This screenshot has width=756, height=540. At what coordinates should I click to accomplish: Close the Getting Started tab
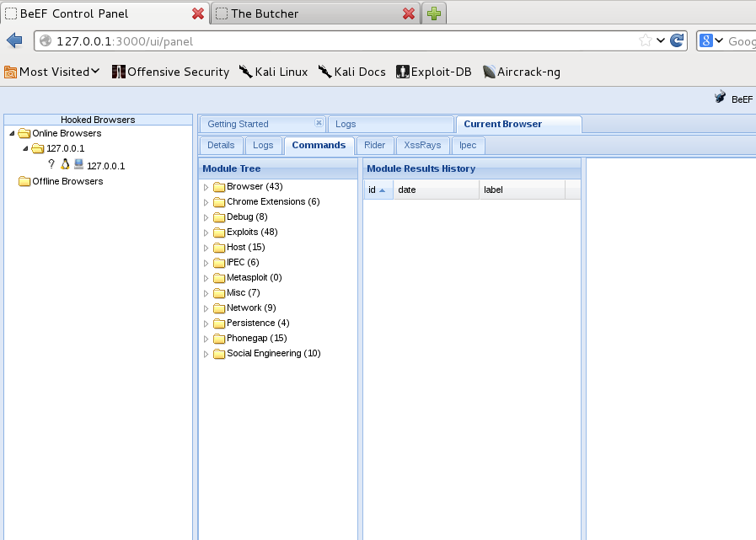click(x=319, y=123)
